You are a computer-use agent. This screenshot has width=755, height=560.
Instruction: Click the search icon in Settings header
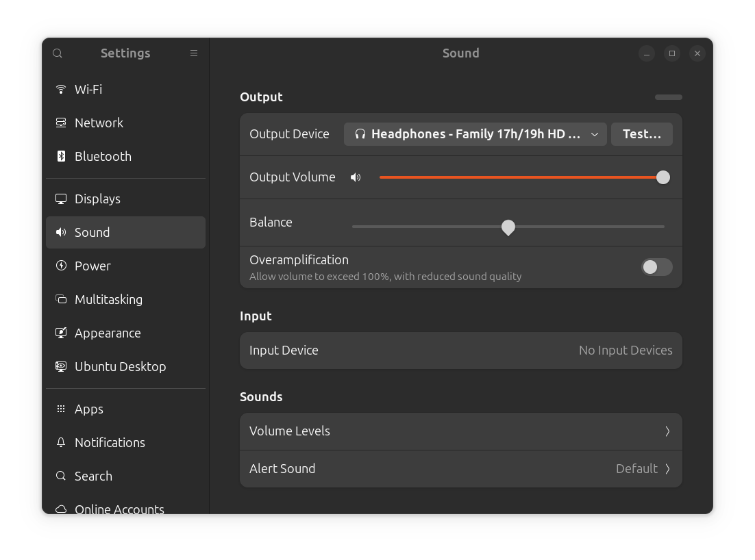pos(58,53)
